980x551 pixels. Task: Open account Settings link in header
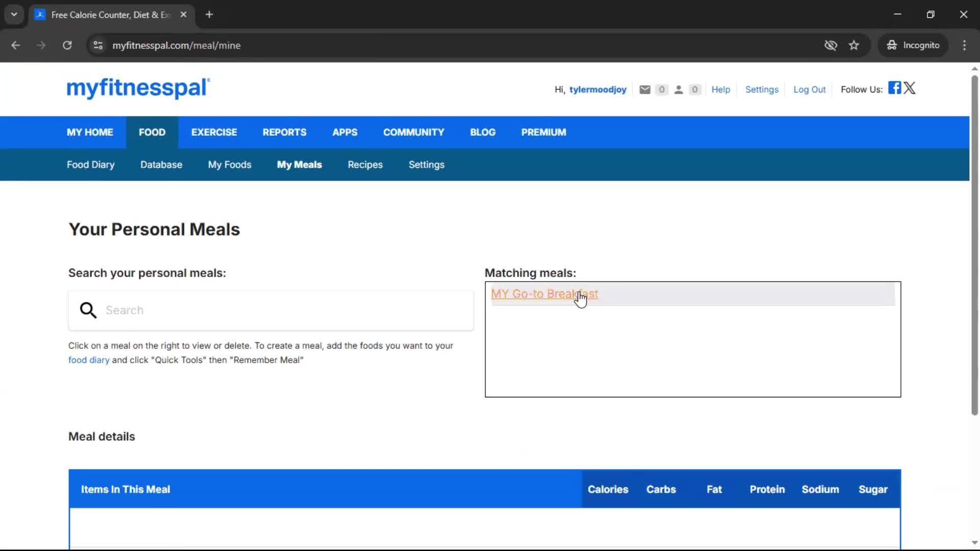click(x=762, y=90)
